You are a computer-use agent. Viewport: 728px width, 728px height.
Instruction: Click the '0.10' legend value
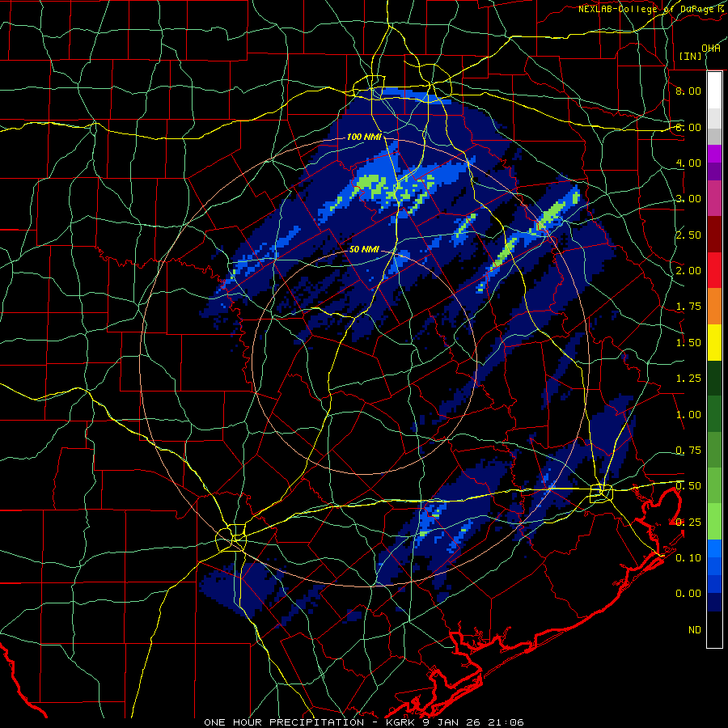pos(688,558)
